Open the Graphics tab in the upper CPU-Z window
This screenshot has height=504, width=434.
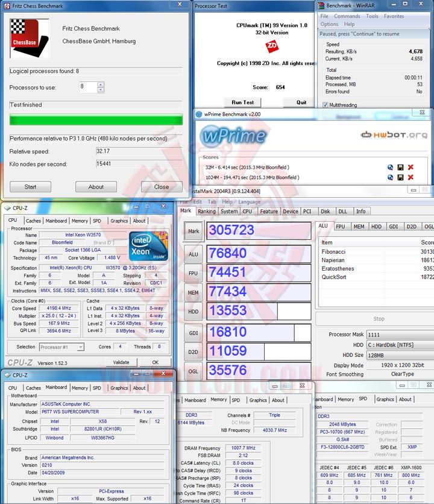click(x=119, y=221)
